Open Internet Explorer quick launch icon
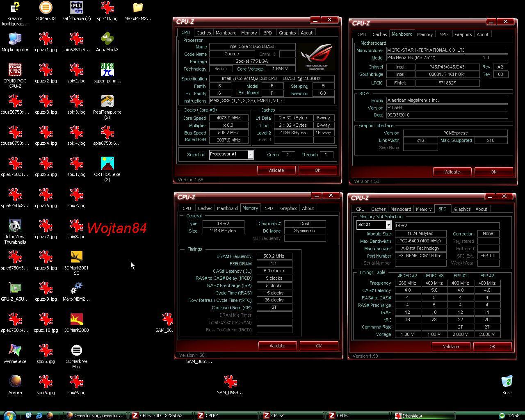Image resolution: width=525 pixels, height=420 pixels. click(x=39, y=415)
